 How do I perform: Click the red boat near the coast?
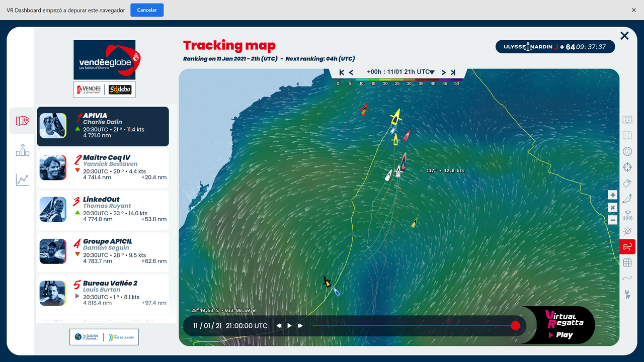364,110
